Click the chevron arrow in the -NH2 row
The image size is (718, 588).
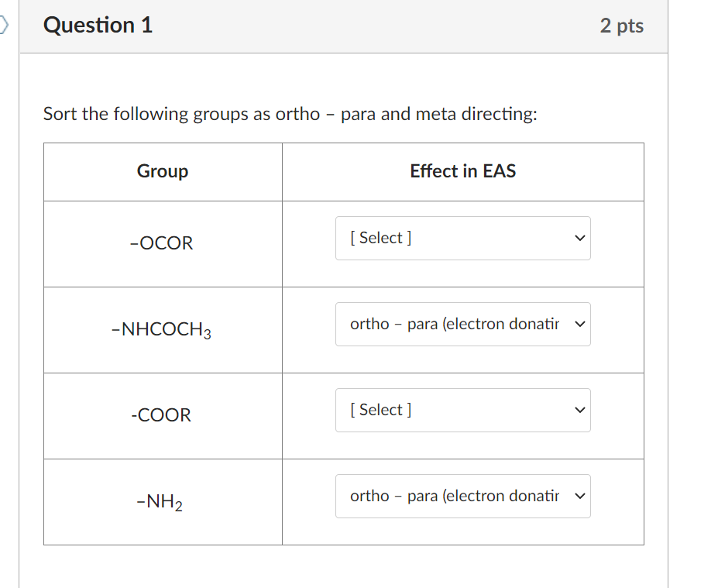coord(580,496)
